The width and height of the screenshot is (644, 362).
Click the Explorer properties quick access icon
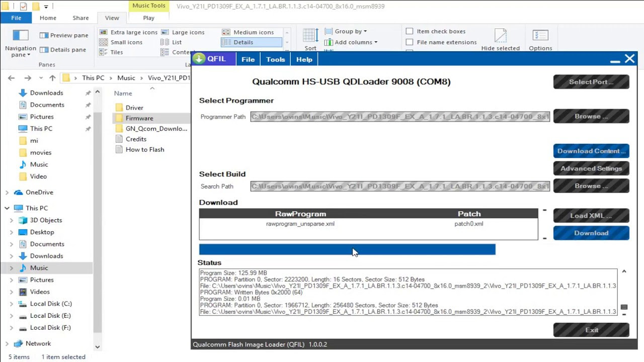pyautogui.click(x=23, y=7)
